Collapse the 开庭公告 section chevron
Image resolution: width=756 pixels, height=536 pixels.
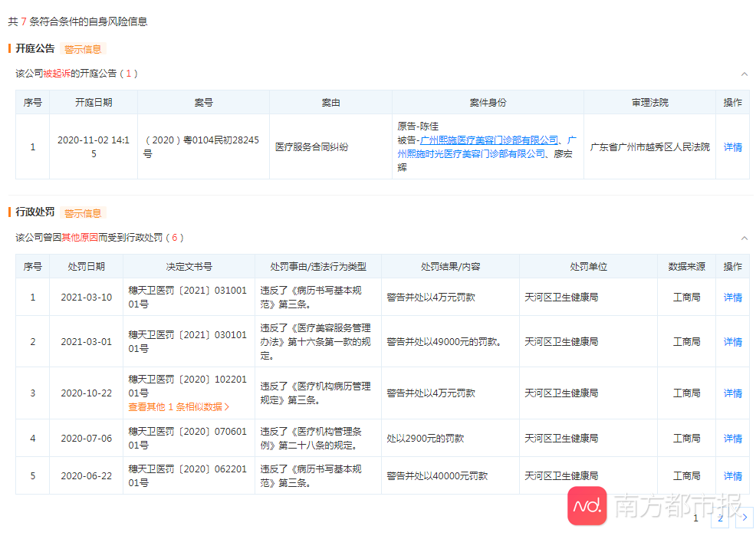click(x=744, y=74)
